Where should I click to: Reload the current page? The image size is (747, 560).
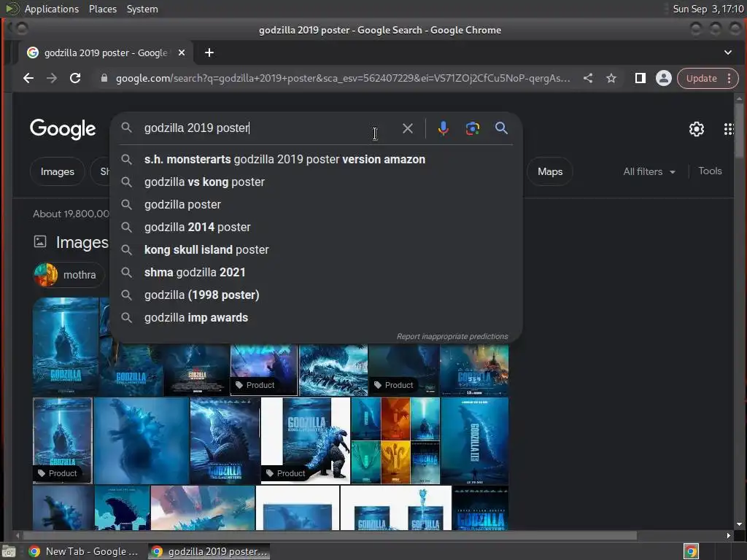point(75,78)
